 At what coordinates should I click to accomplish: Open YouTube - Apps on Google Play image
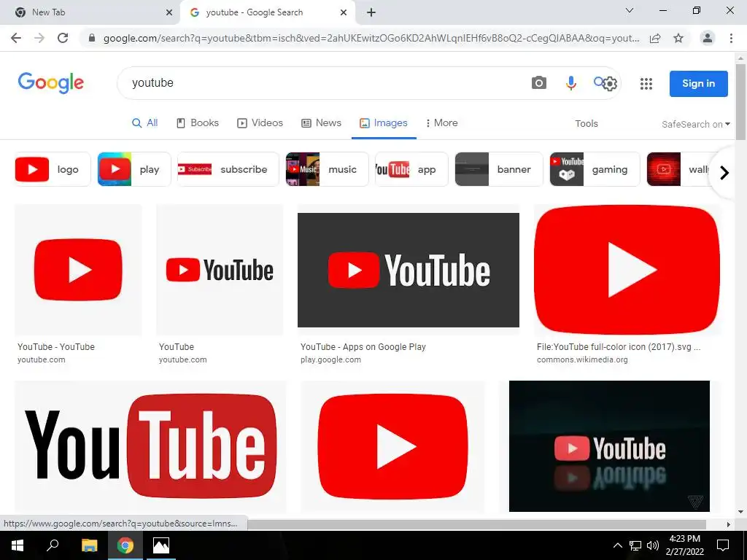tap(409, 270)
